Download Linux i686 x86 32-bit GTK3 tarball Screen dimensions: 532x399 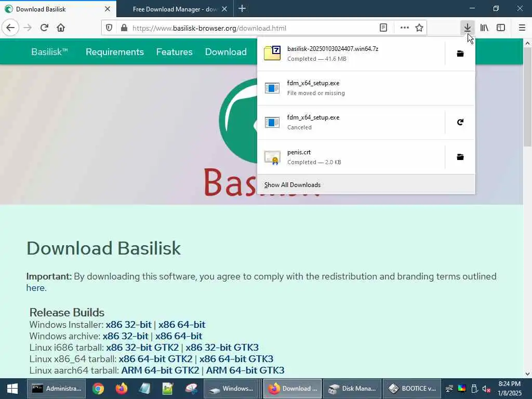pos(222,348)
